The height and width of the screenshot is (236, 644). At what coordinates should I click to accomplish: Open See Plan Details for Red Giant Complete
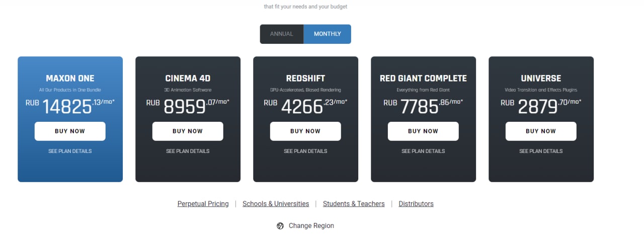pos(423,151)
